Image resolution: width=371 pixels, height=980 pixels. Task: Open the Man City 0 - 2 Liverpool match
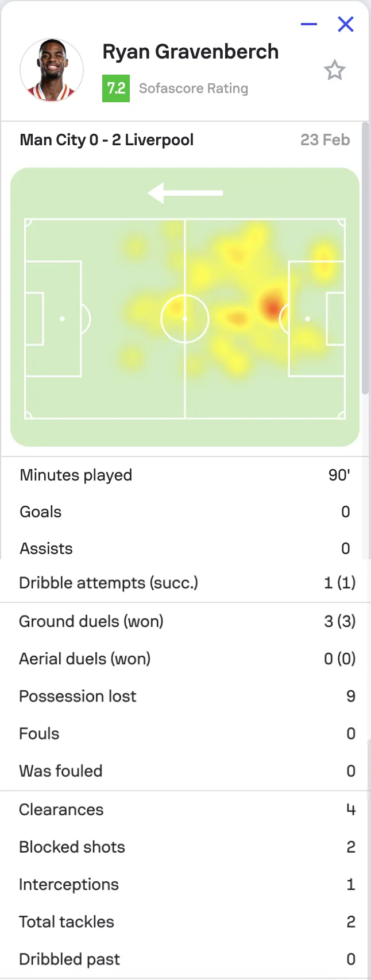click(107, 140)
